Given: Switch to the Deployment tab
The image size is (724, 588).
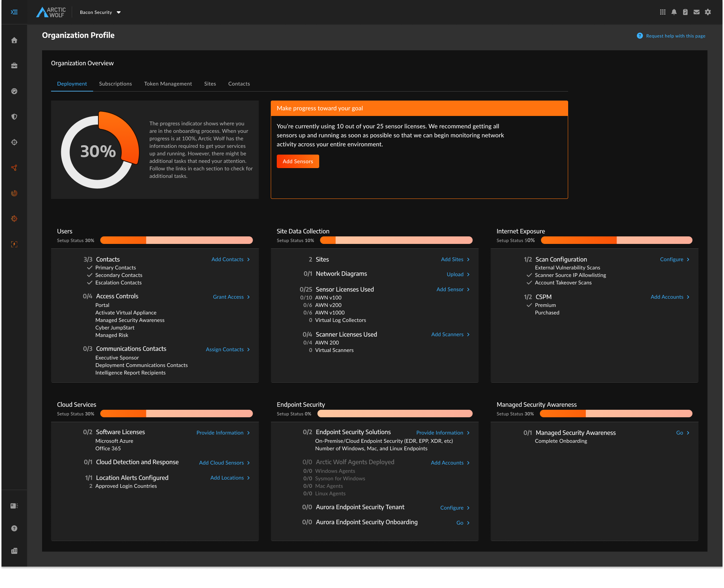Looking at the screenshot, I should point(72,84).
